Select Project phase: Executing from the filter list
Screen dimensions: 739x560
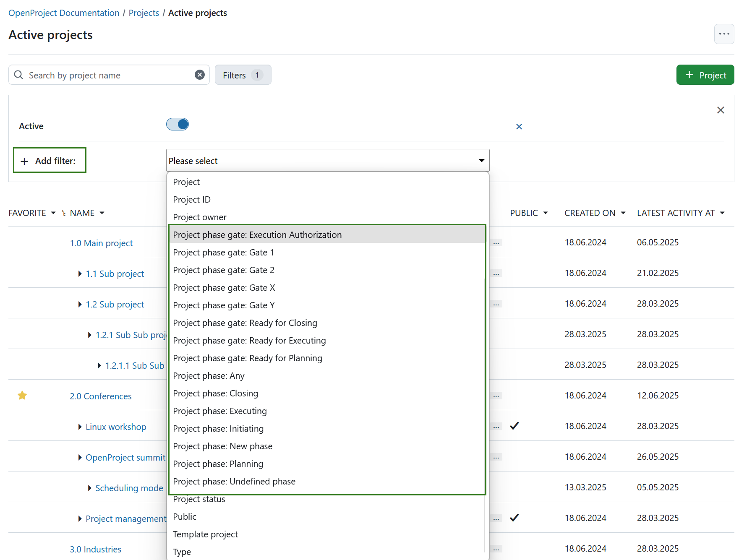pos(219,411)
